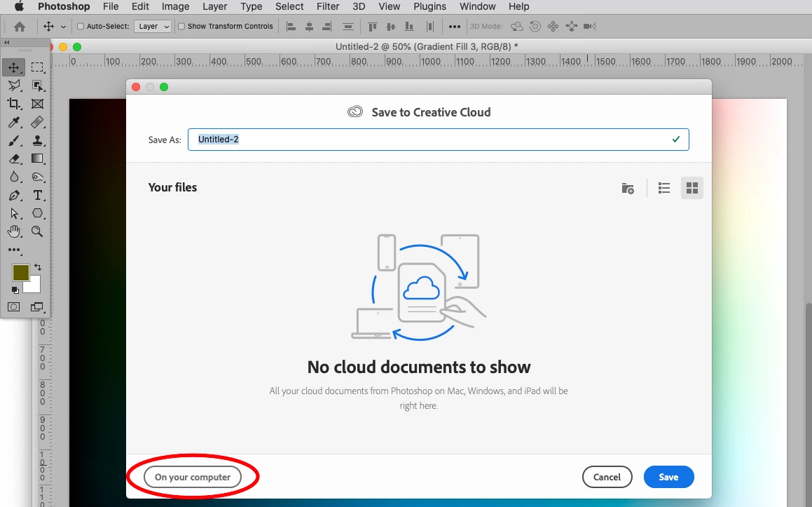Click the white background color swatch
Image resolution: width=812 pixels, height=507 pixels.
(x=34, y=286)
